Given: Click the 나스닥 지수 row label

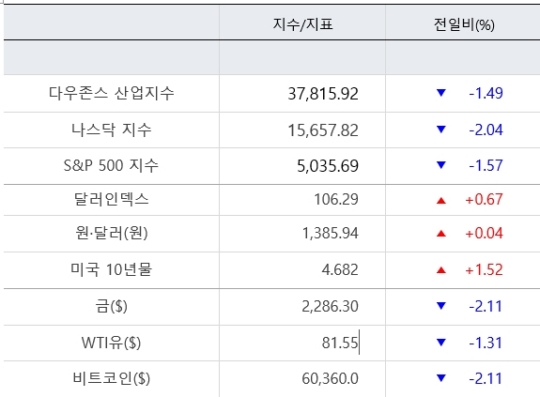Looking at the screenshot, I should (112, 130).
